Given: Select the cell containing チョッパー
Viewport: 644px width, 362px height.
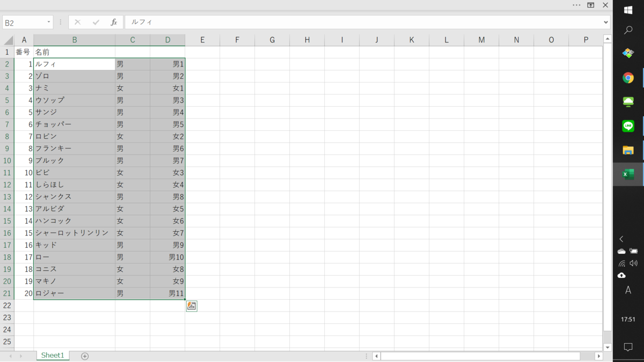Looking at the screenshot, I should coord(74,124).
